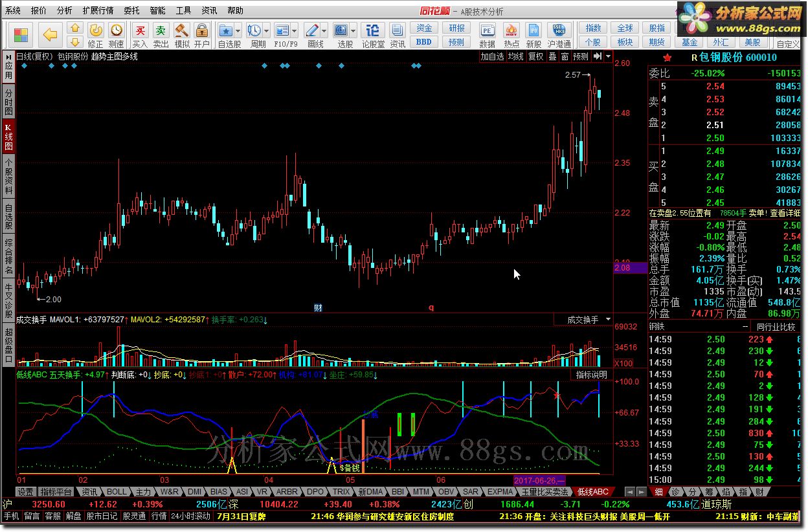This screenshot has width=808, height=532.
Task: Toggle the 均线 moving average display
Action: (x=515, y=56)
